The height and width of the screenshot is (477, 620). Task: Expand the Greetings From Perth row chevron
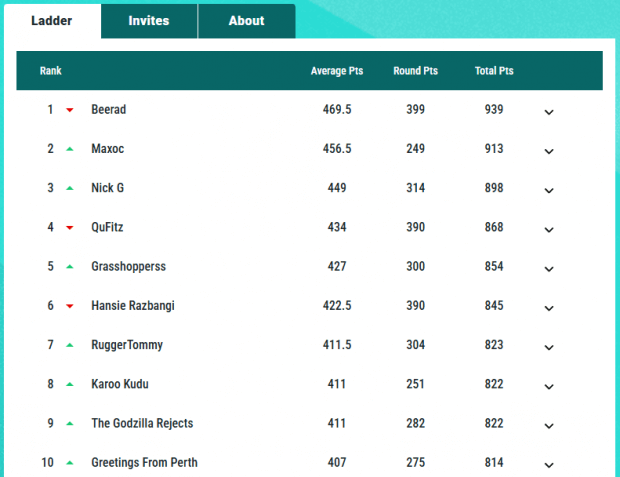pyautogui.click(x=548, y=464)
